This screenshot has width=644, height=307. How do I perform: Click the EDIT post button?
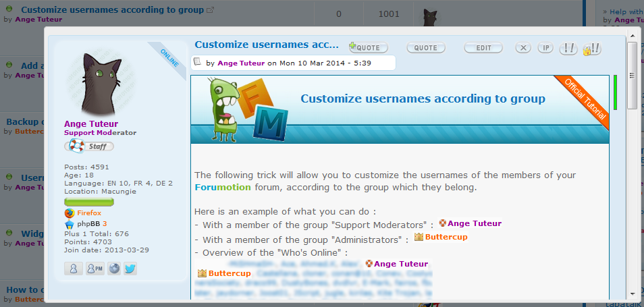[x=483, y=48]
